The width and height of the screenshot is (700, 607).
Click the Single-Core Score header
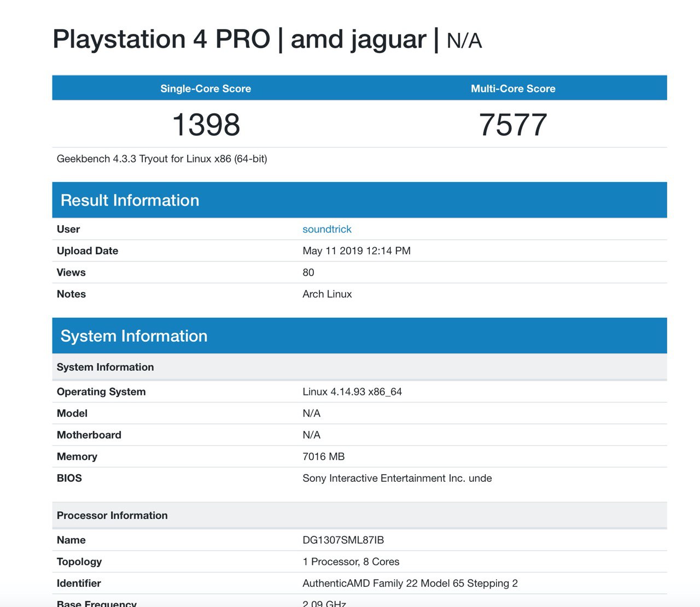tap(206, 89)
